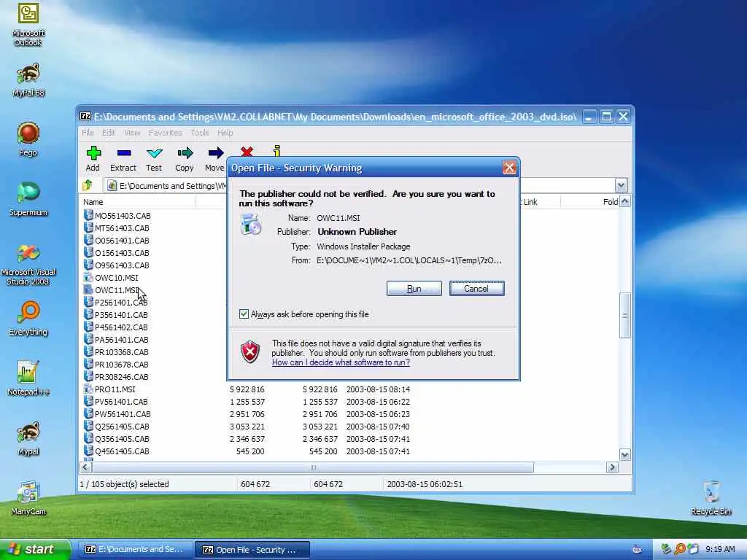Viewport: 747px width, 560px height.
Task: Select the O0561401.CAB file
Action: (x=117, y=241)
